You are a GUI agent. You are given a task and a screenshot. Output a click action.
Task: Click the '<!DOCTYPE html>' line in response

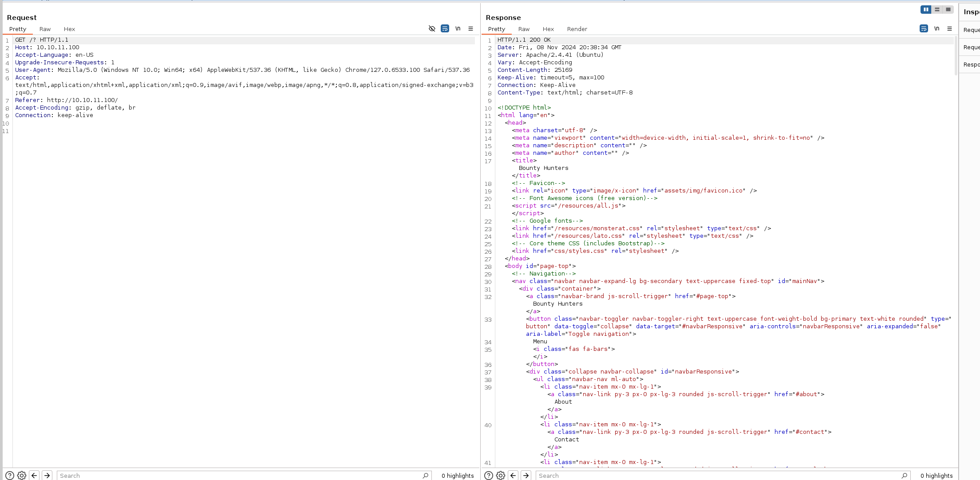(x=524, y=108)
